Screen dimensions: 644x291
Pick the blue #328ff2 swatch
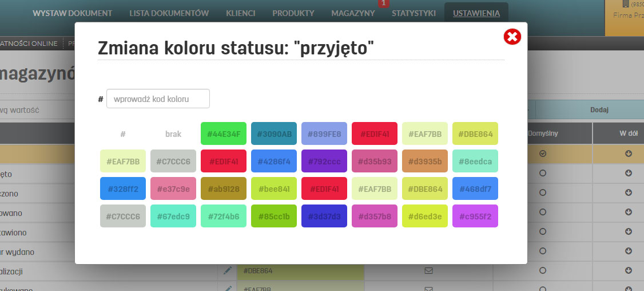(123, 188)
